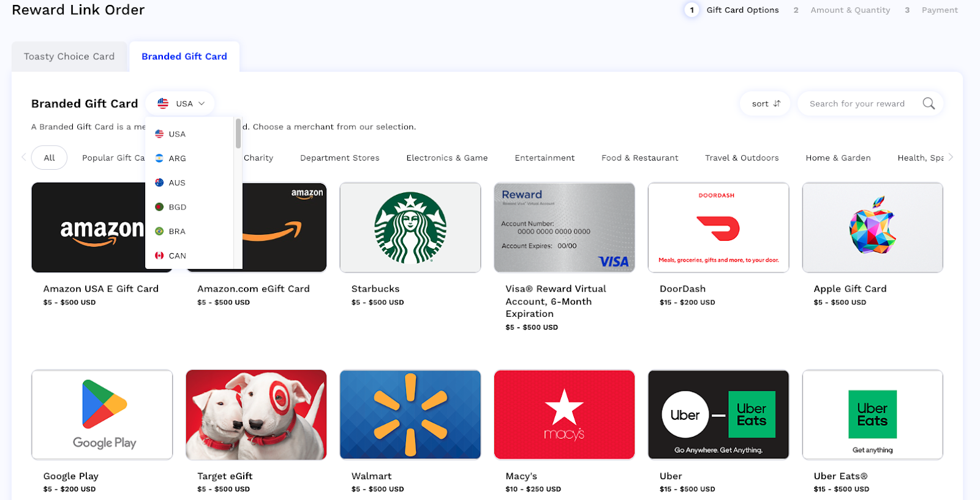Pick the Google Play card
This screenshot has height=500, width=980.
pyautogui.click(x=102, y=415)
